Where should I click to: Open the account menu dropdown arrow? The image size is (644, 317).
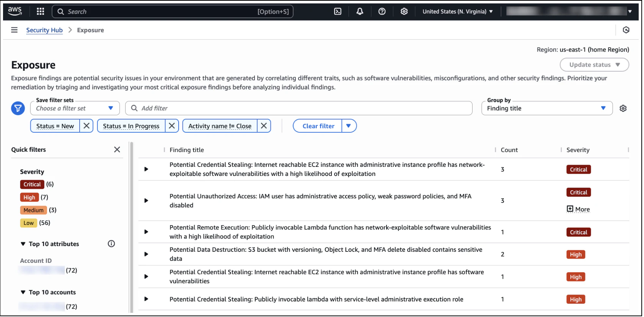630,11
